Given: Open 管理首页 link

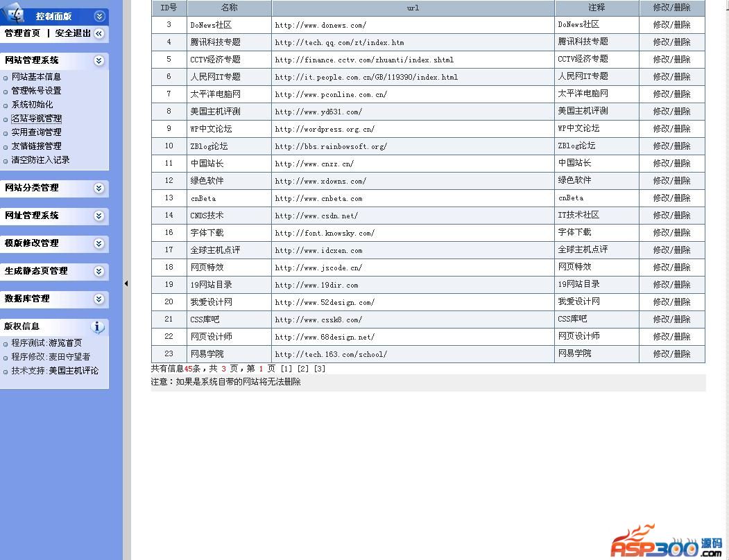Looking at the screenshot, I should (x=22, y=33).
